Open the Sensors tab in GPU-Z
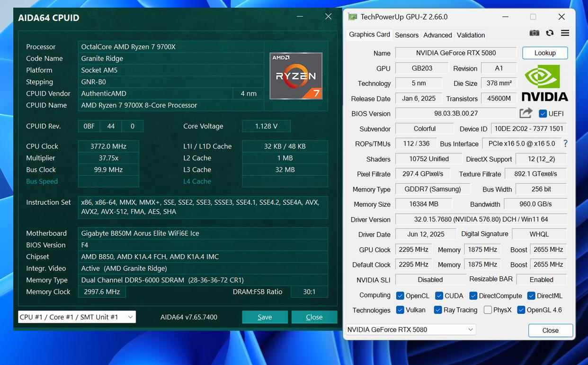 [407, 35]
